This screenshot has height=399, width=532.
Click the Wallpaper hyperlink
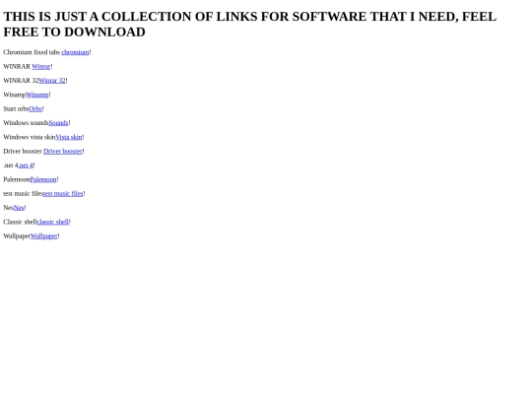pyautogui.click(x=44, y=236)
